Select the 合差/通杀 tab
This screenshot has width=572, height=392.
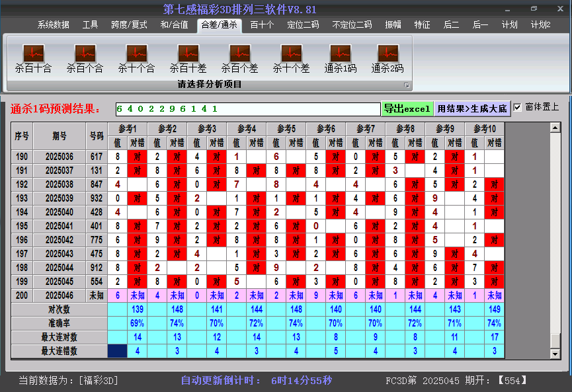(x=220, y=25)
